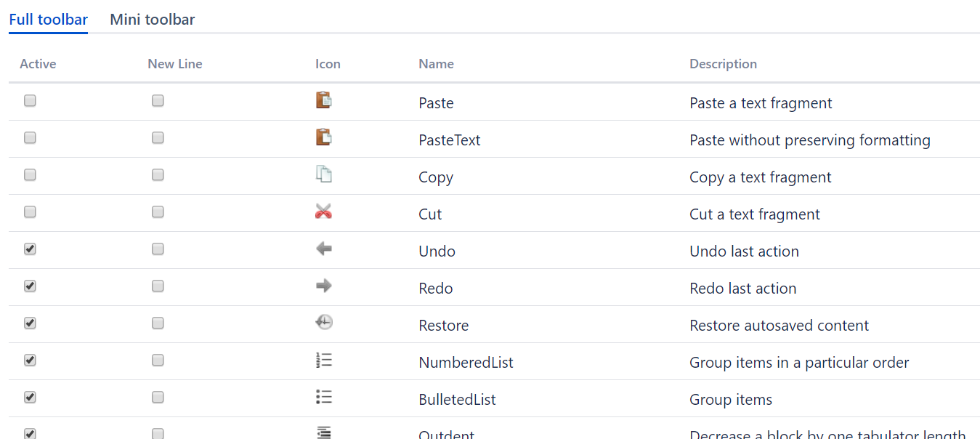Select the Full toolbar tab
This screenshot has width=980, height=439.
48,20
